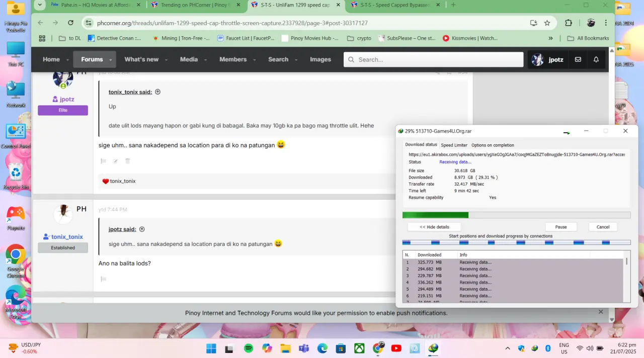Open tonix_tonix profile link
Image resolution: width=644 pixels, height=358 pixels.
(x=66, y=237)
